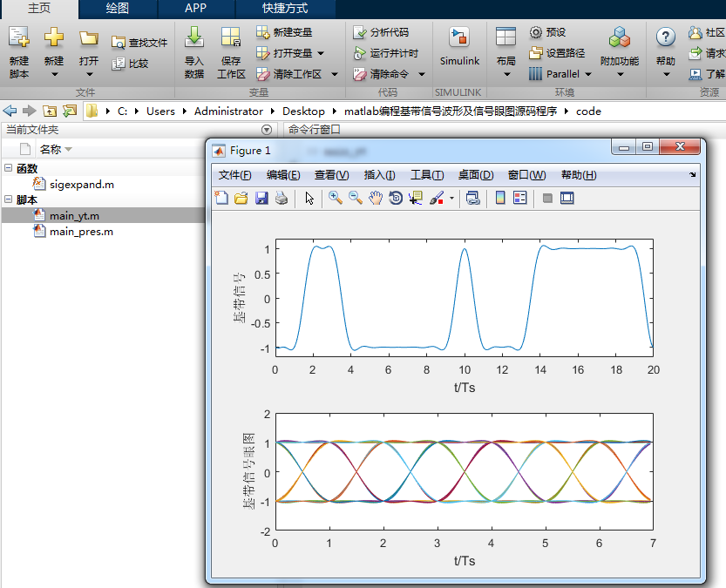The width and height of the screenshot is (726, 588).
Task: Expand Clear Commands (清除命令) dropdown
Action: [x=421, y=75]
